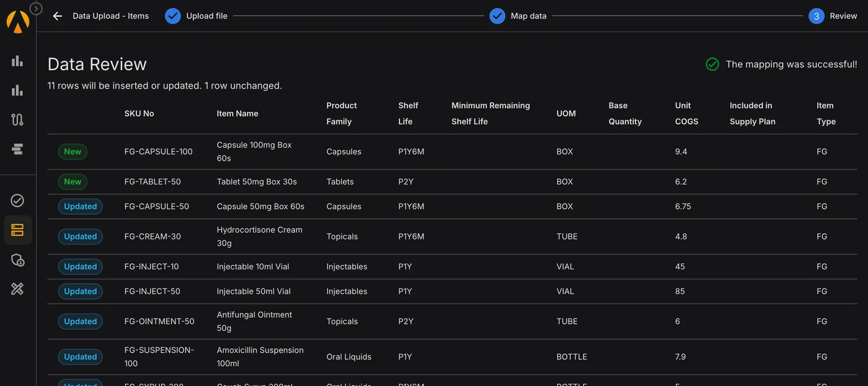Click the P2Y shelf life for FG-TABLET-50
This screenshot has width=868, height=386.
point(406,182)
